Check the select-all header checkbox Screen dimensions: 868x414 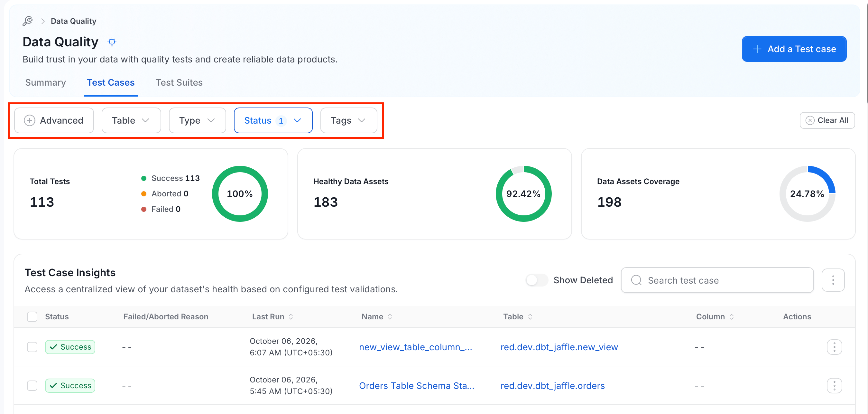pyautogui.click(x=32, y=316)
